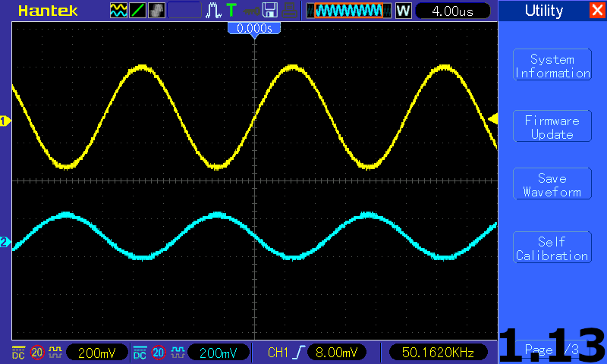This screenshot has height=364, width=607.
Task: Open the 4.00us timebase setting
Action: pos(453,11)
